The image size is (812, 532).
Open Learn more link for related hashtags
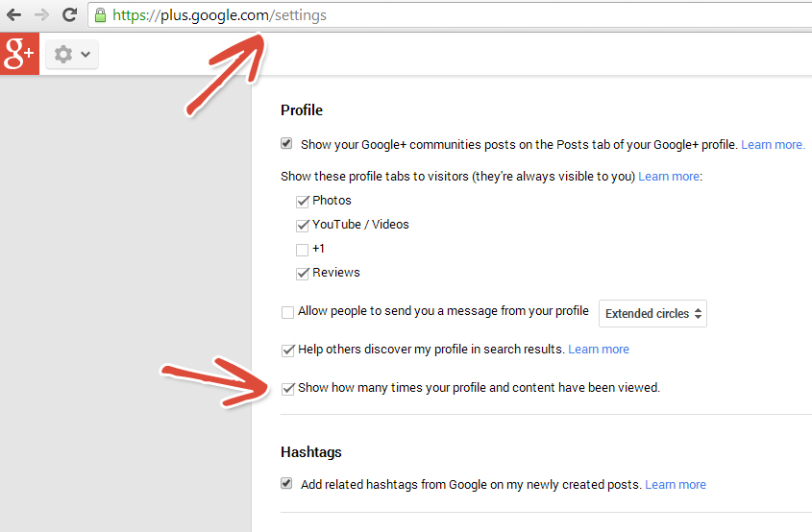pyautogui.click(x=676, y=485)
